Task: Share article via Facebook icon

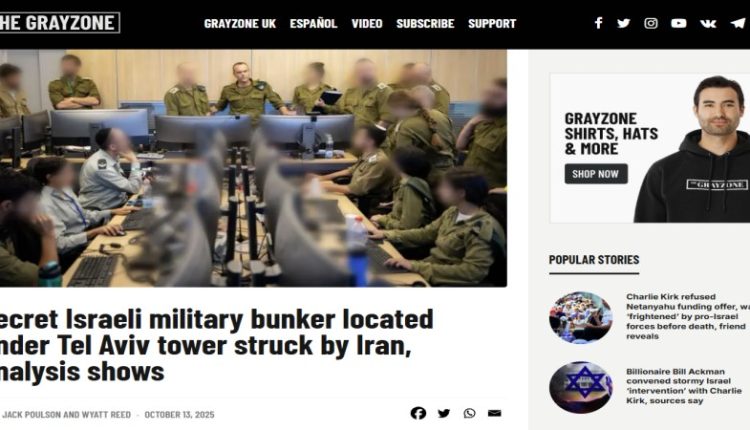Action: point(418,413)
